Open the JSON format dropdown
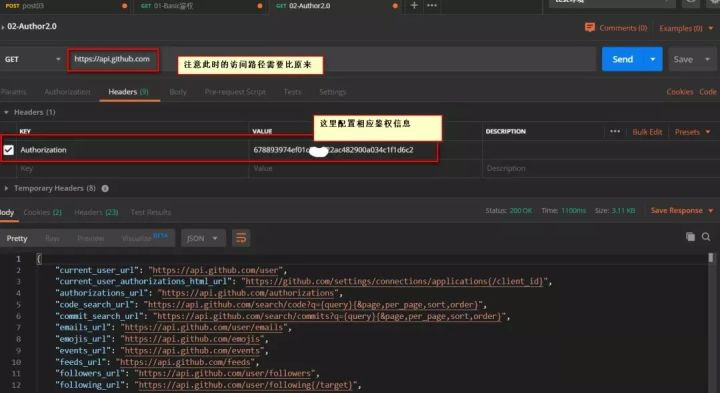720x393 pixels. pyautogui.click(x=202, y=238)
